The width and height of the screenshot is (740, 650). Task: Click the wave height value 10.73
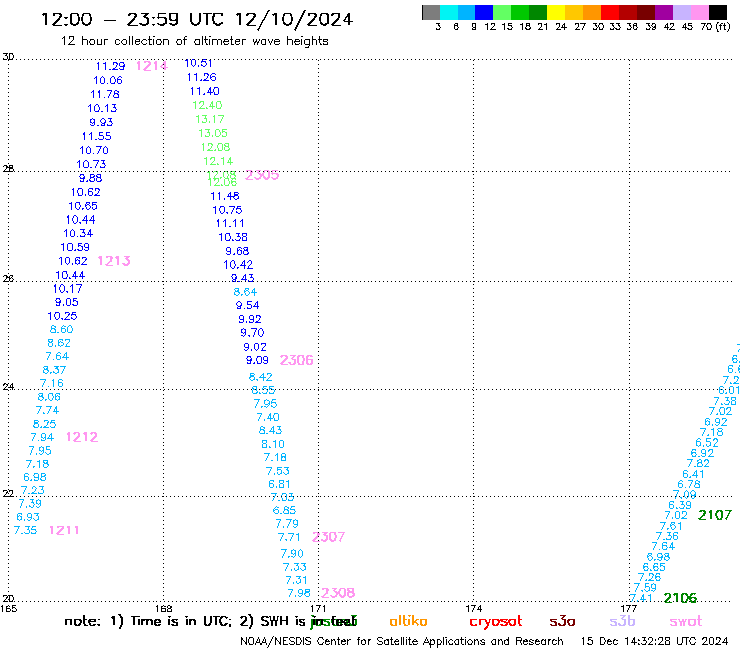91,164
